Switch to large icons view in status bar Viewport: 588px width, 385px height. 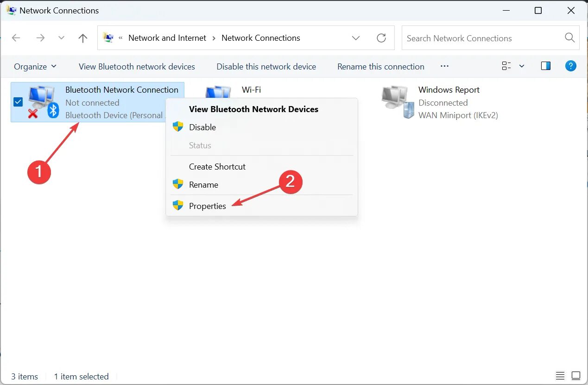[576, 376]
